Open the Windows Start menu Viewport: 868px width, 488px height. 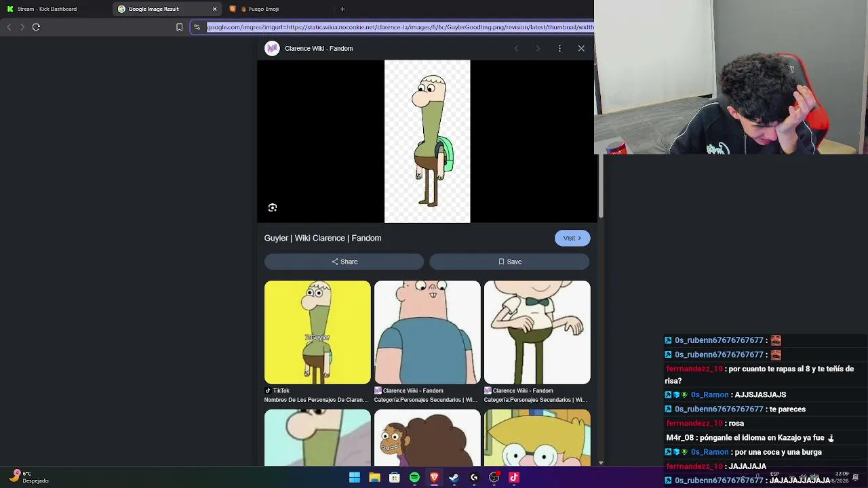click(355, 478)
